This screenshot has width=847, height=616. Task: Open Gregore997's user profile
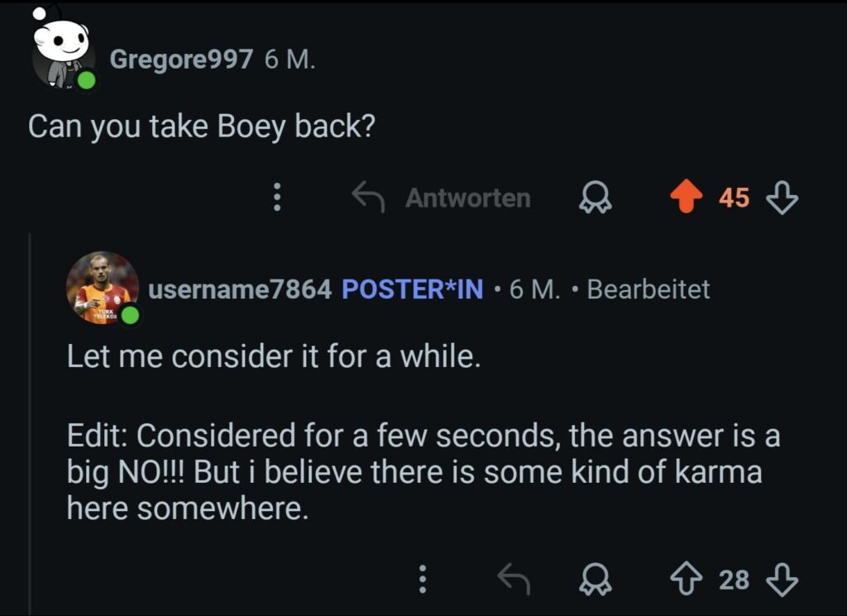[182, 57]
